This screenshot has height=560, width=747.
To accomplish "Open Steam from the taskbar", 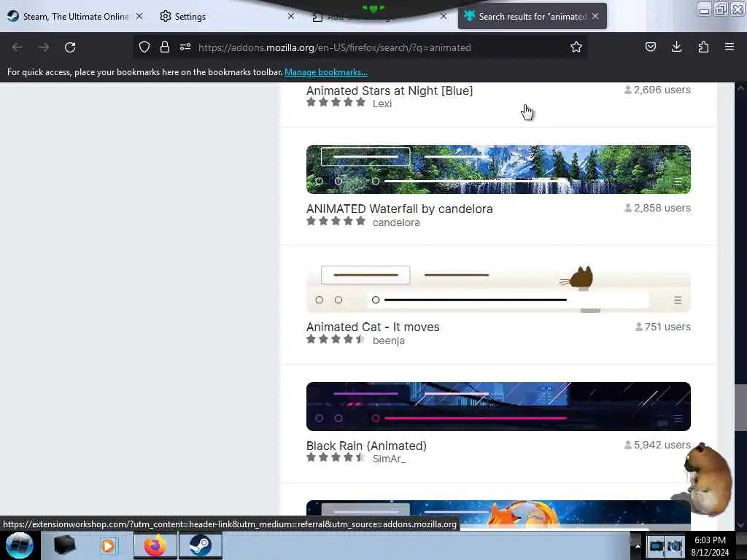I will pyautogui.click(x=201, y=545).
